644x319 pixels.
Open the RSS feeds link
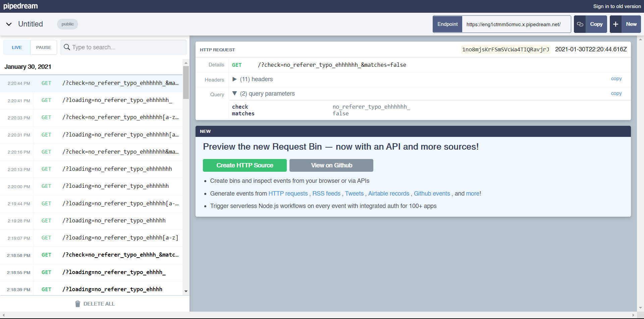326,194
